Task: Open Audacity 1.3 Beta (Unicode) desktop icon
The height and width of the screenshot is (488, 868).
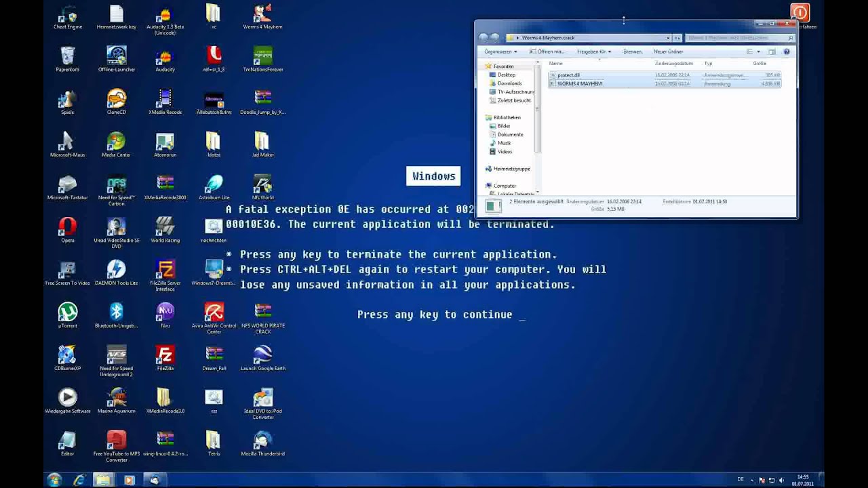Action: click(165, 20)
